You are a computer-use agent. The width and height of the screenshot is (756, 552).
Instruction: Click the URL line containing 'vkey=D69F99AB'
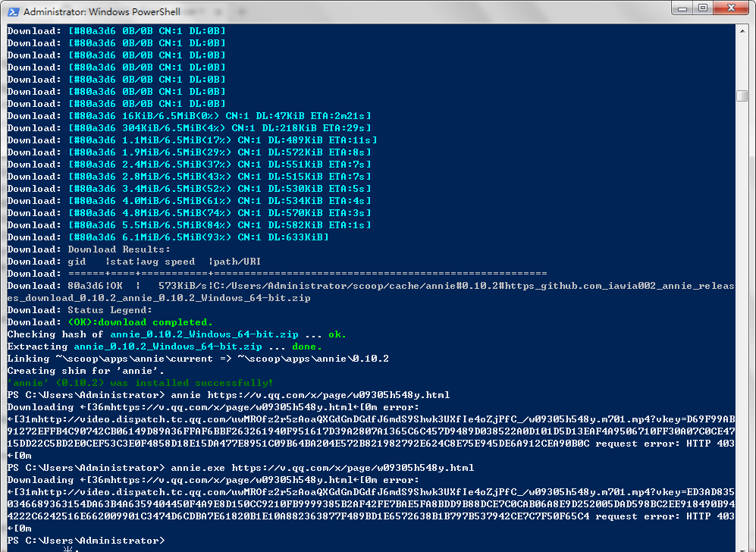point(371,419)
